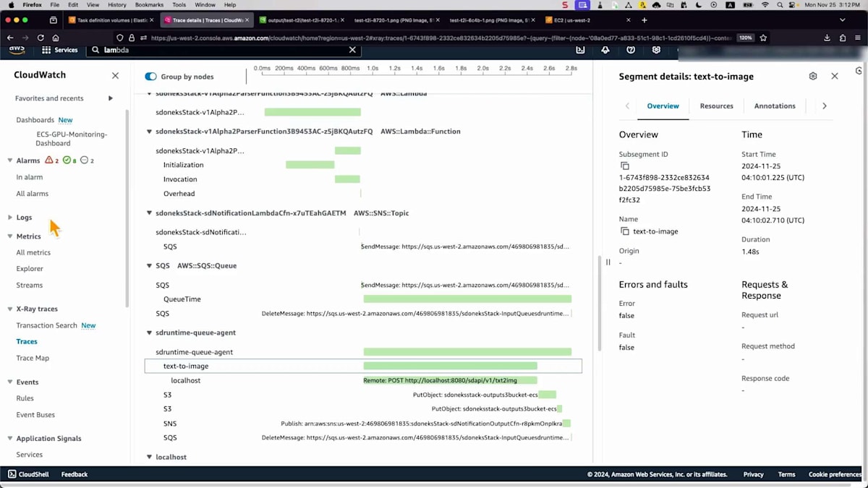Open CloudShell from the top navigation icon
Screen dimensions: 868x488
pyautogui.click(x=580, y=50)
